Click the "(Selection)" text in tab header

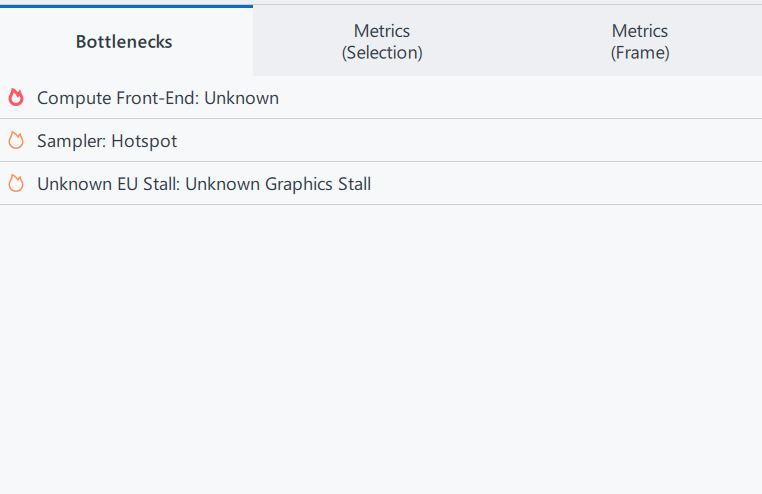coord(382,53)
